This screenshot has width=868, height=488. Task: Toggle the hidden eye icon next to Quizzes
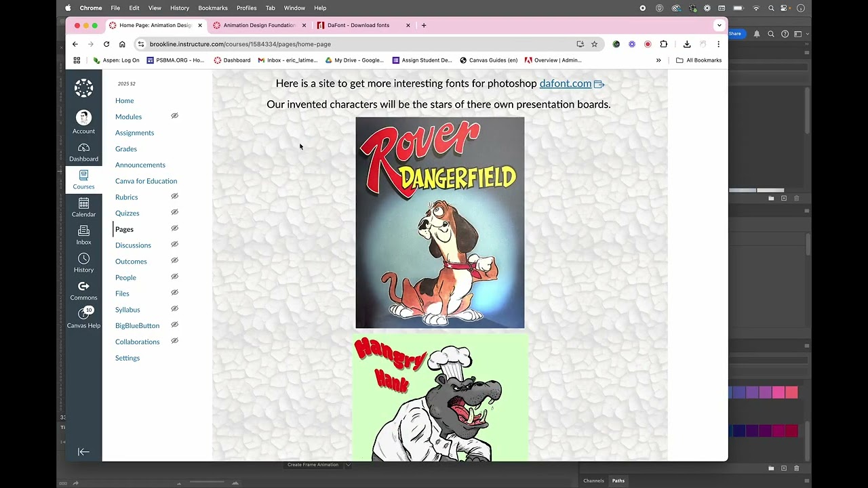pyautogui.click(x=174, y=212)
